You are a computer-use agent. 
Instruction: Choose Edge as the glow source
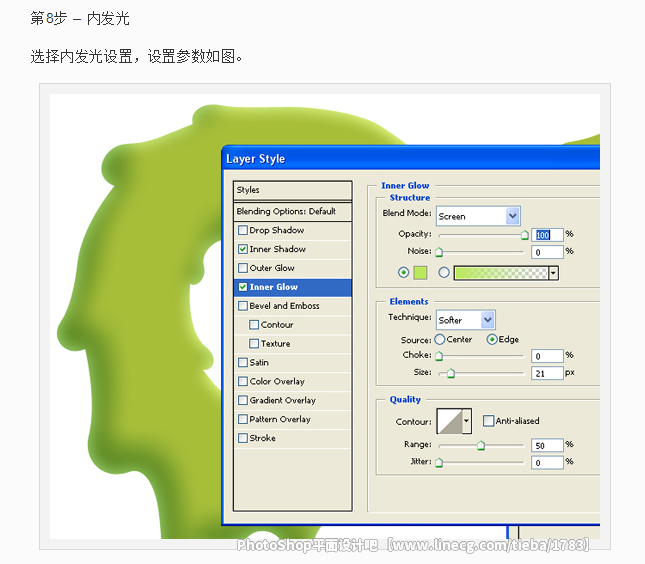(x=492, y=339)
